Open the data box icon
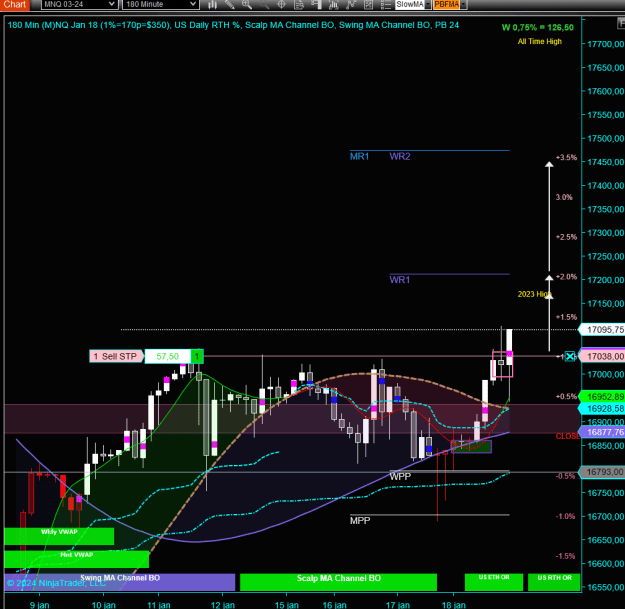This screenshot has height=609, width=625. [299, 4]
